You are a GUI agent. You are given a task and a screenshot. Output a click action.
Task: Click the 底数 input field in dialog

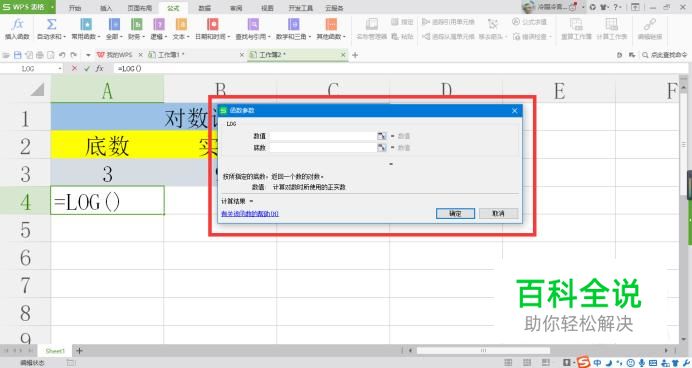pos(323,147)
